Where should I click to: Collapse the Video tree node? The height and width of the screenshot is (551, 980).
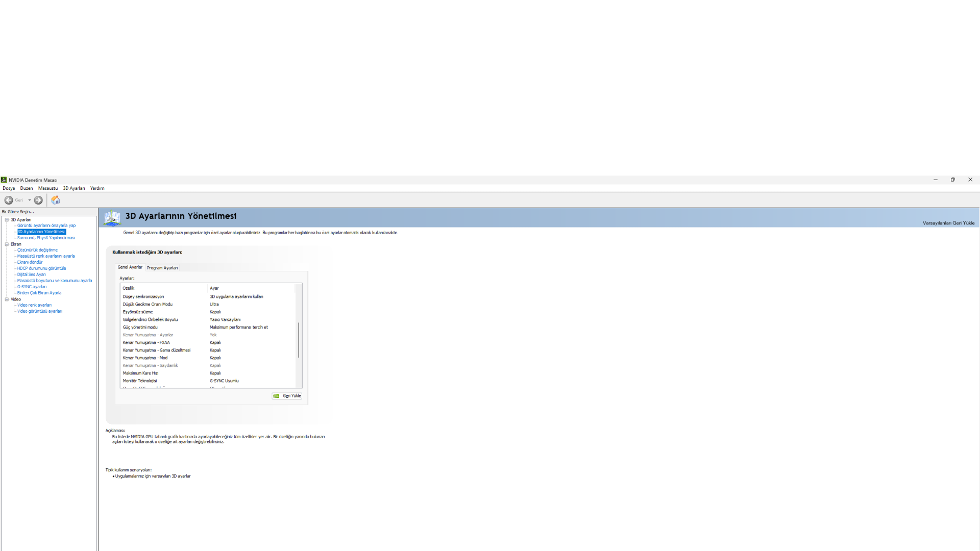click(x=7, y=299)
